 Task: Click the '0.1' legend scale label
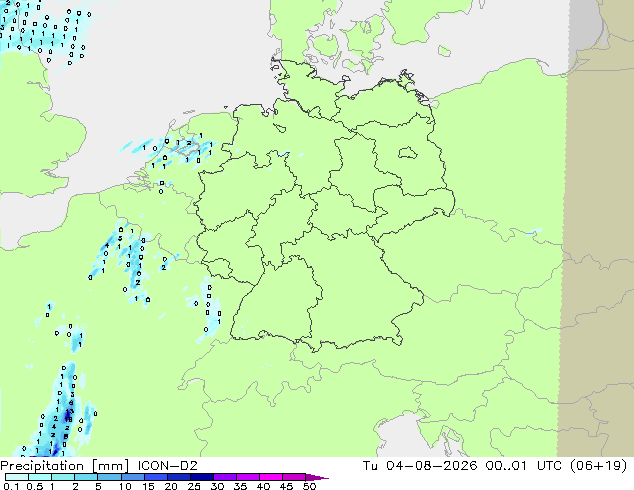[x=11, y=486]
